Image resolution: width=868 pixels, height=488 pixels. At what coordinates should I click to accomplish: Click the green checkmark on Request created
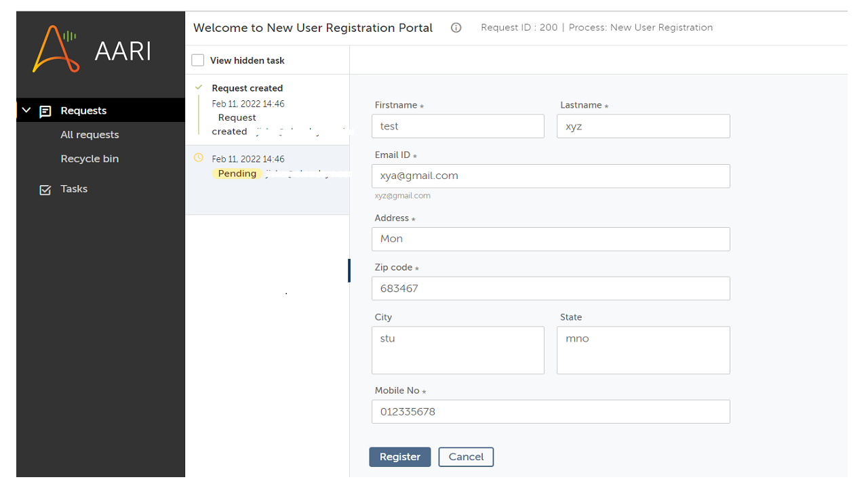click(199, 87)
